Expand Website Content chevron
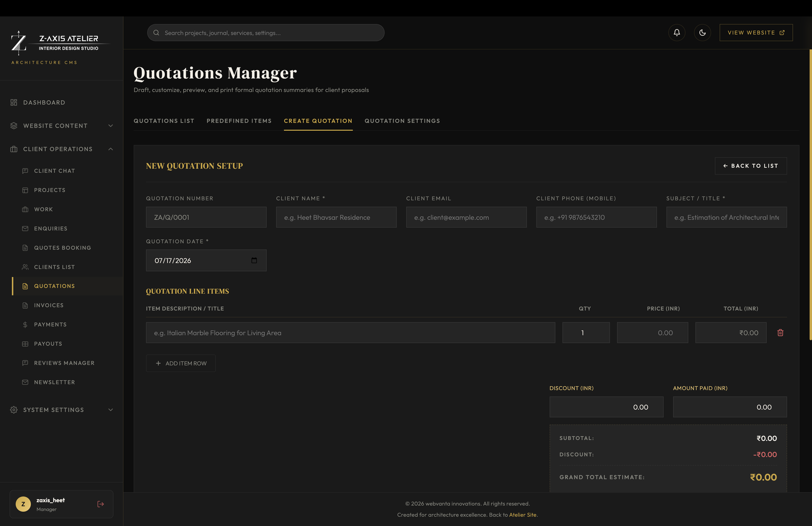 [111, 126]
